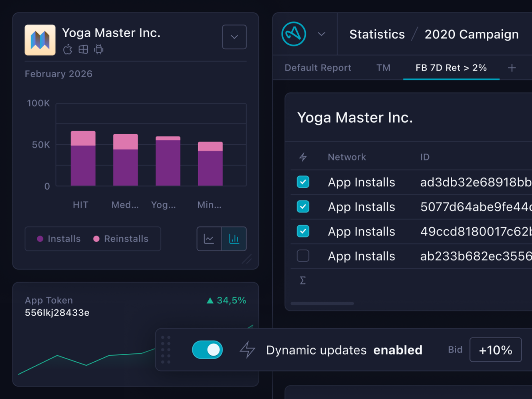Switch to line chart view
This screenshot has height=399, width=532.
click(x=209, y=239)
